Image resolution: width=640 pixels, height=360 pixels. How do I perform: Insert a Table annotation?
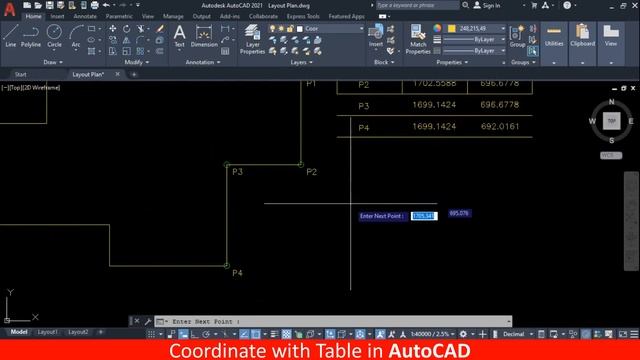[x=225, y=51]
